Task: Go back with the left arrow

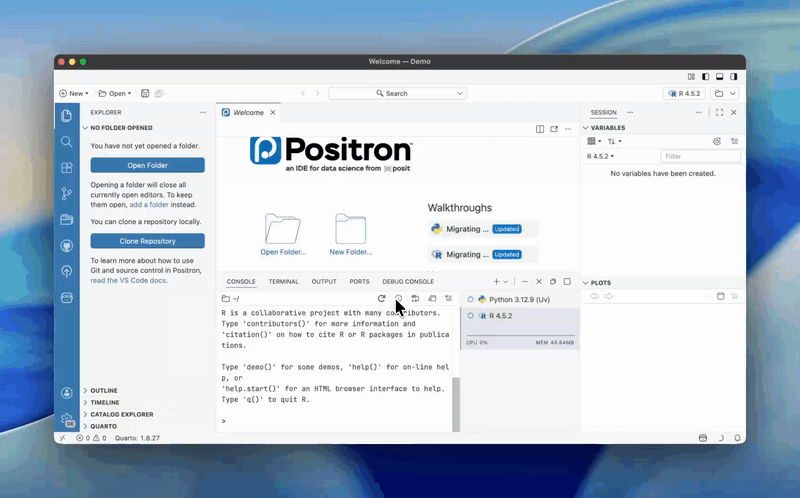Action: [303, 93]
